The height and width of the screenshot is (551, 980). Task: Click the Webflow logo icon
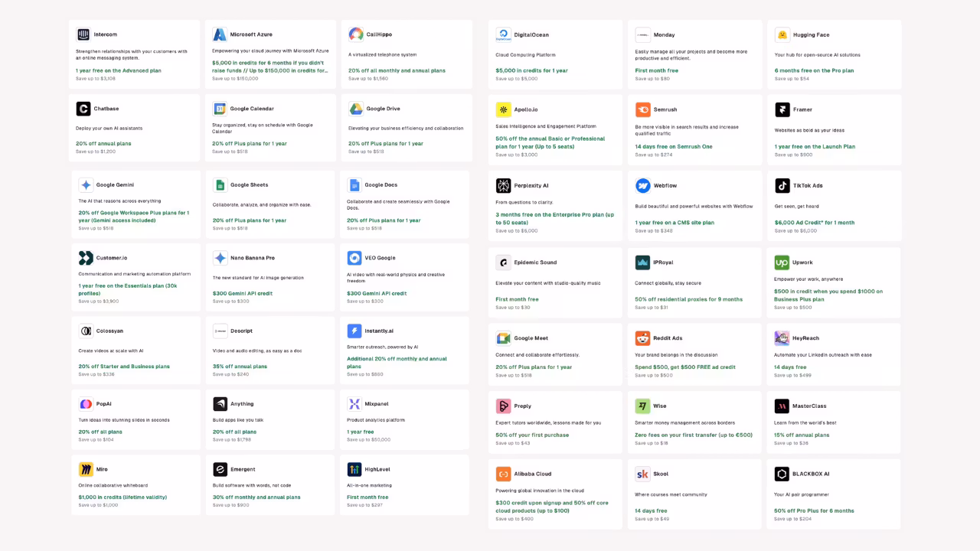click(x=642, y=186)
